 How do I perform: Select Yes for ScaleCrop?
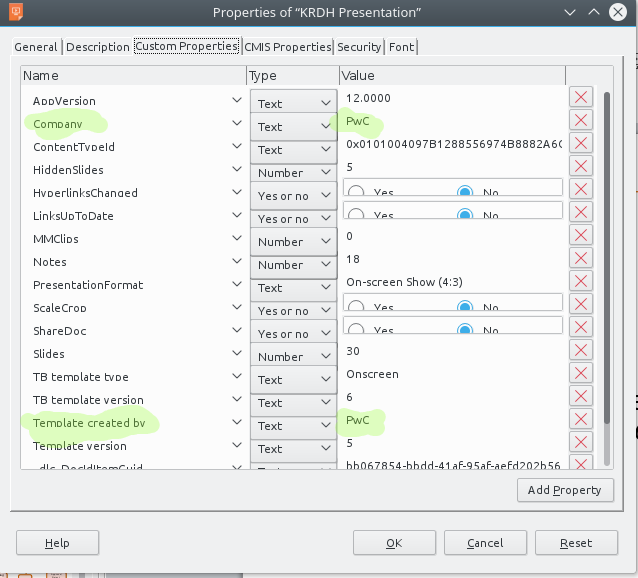point(356,306)
